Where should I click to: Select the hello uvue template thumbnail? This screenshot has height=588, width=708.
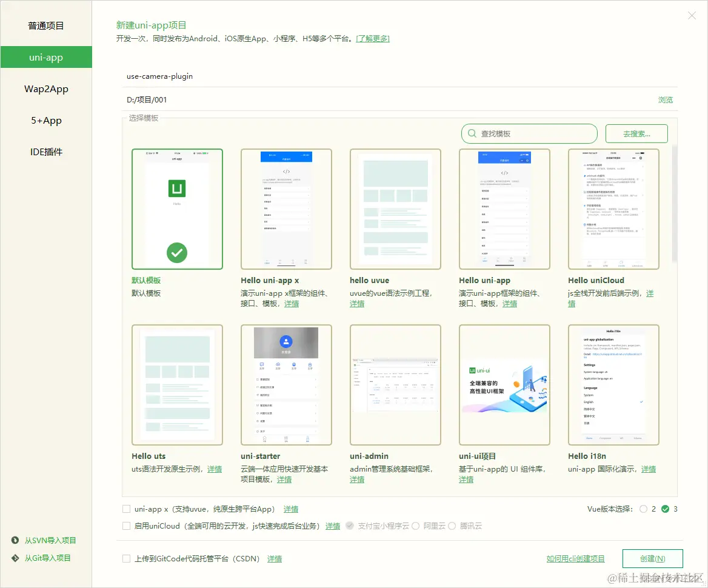point(396,209)
